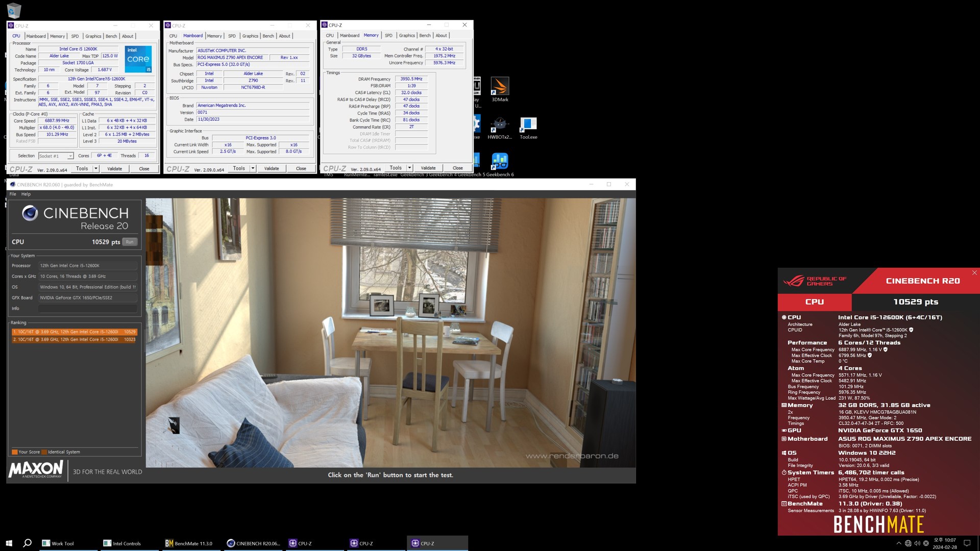Switch to Mainboard tab in CPU-Z CPU window
This screenshot has height=551, width=980.
point(36,36)
